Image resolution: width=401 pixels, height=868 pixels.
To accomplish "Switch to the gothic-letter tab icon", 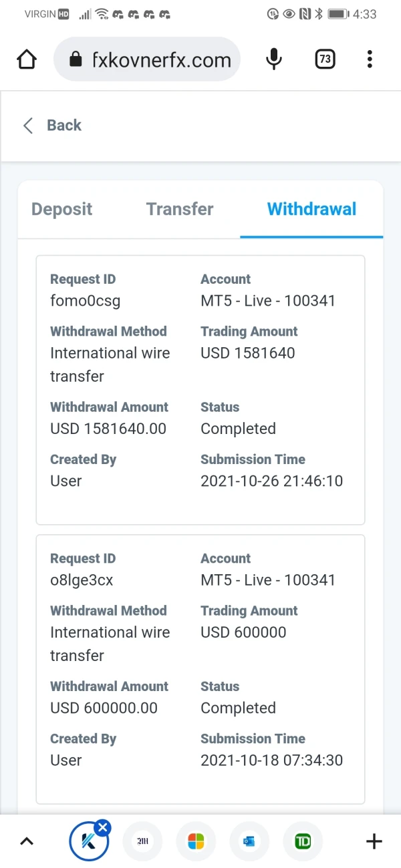I will pos(142,842).
